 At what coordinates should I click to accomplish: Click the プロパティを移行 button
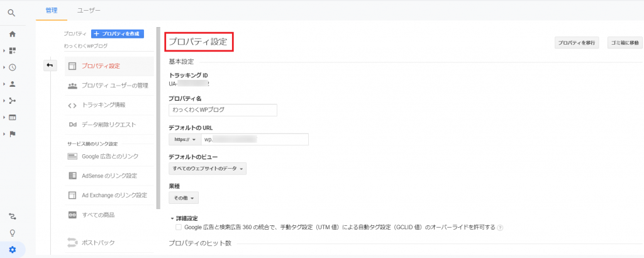click(x=576, y=43)
